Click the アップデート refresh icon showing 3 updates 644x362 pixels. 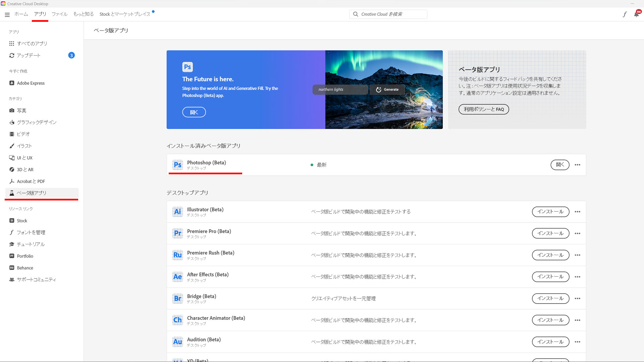tap(12, 55)
